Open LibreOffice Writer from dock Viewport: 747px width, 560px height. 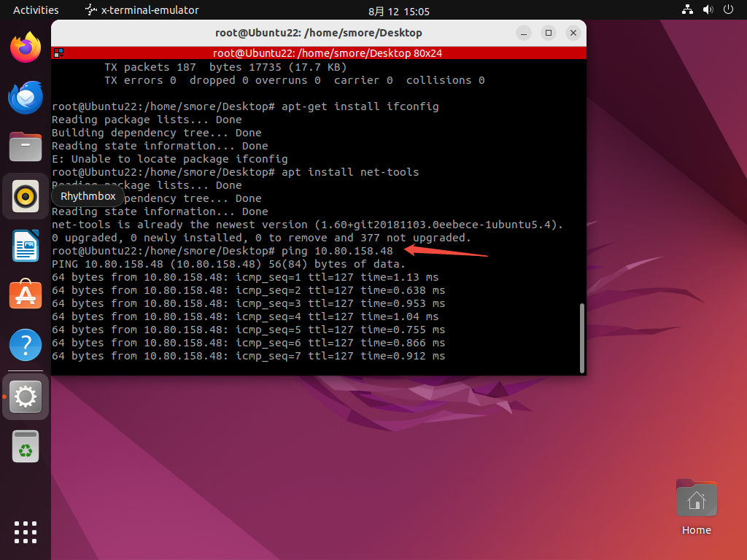click(26, 246)
